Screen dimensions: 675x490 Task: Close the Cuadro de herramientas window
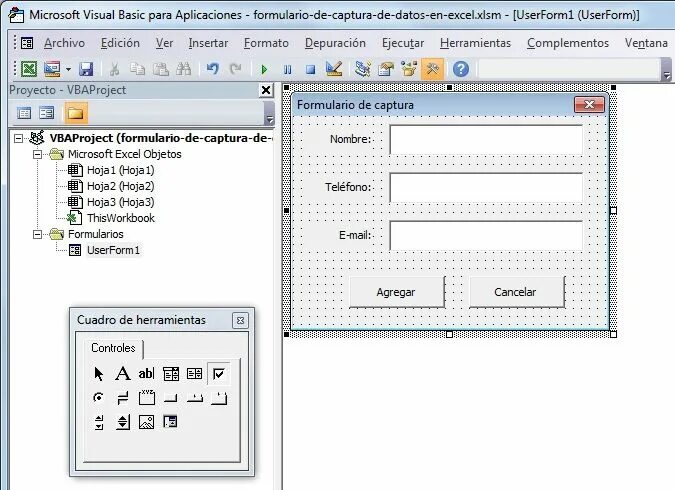240,320
